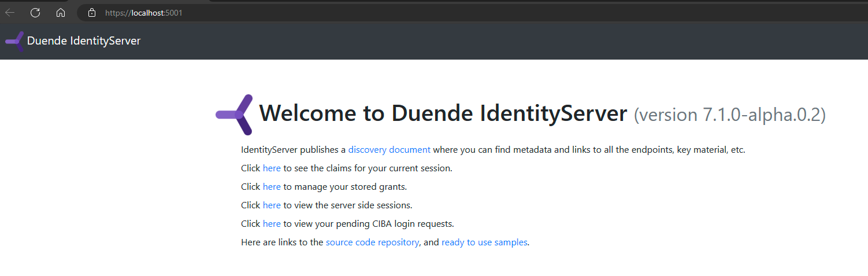Click 'here' to view server side sessions
This screenshot has height=276, width=868.
coord(272,205)
